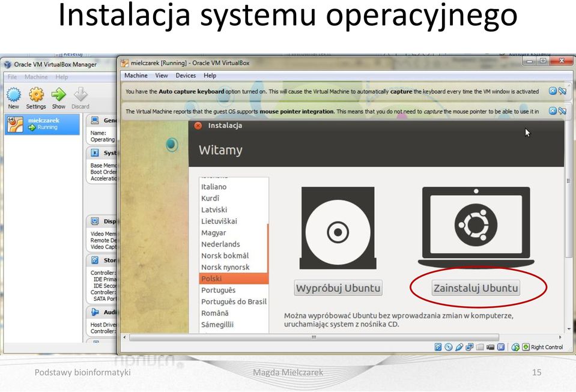Click the shared folders icon in VM status bar
The image size is (576, 392).
(x=480, y=347)
